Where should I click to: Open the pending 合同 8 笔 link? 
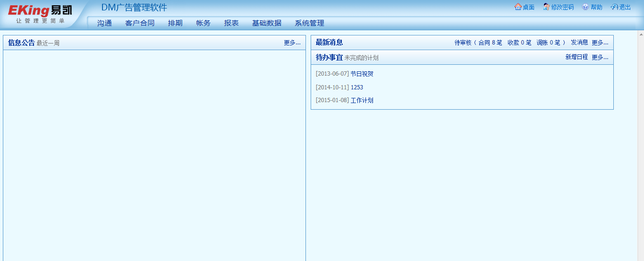click(490, 43)
